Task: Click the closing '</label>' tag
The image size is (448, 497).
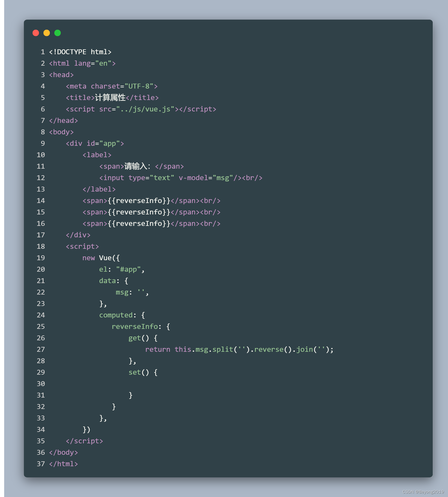Action: pyautogui.click(x=99, y=189)
